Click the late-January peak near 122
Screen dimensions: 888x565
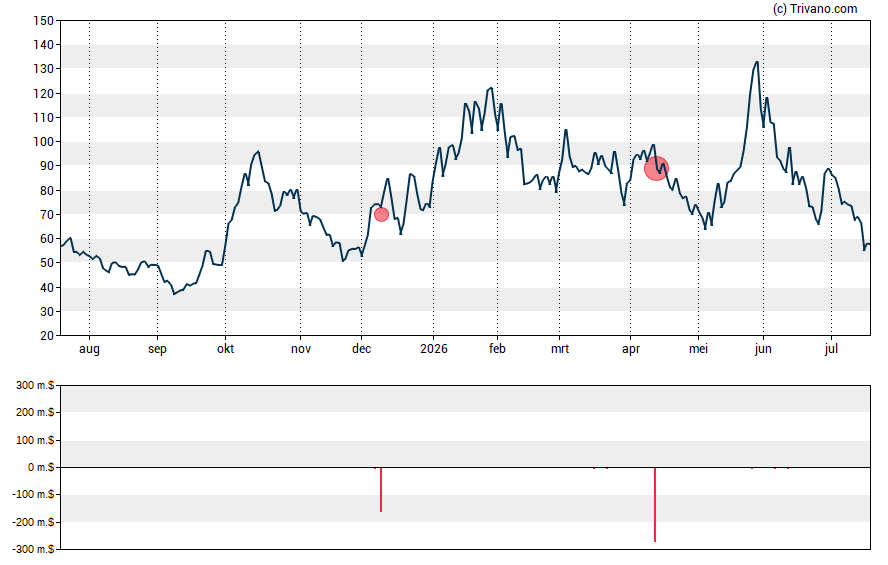point(491,88)
